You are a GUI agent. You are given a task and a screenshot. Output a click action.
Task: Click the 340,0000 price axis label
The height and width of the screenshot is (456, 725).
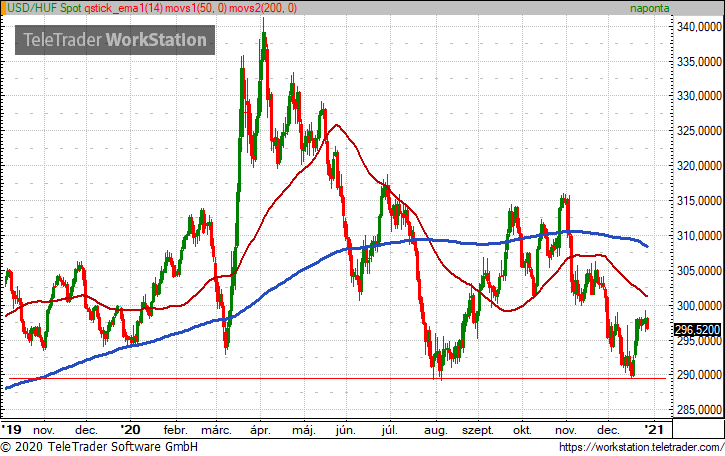click(700, 27)
